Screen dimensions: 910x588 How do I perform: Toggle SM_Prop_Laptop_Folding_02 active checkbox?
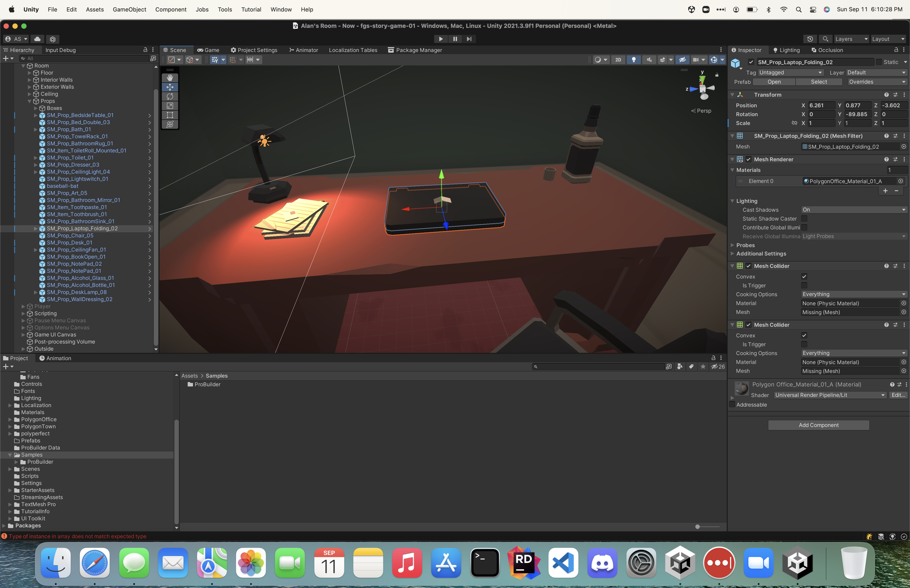751,62
